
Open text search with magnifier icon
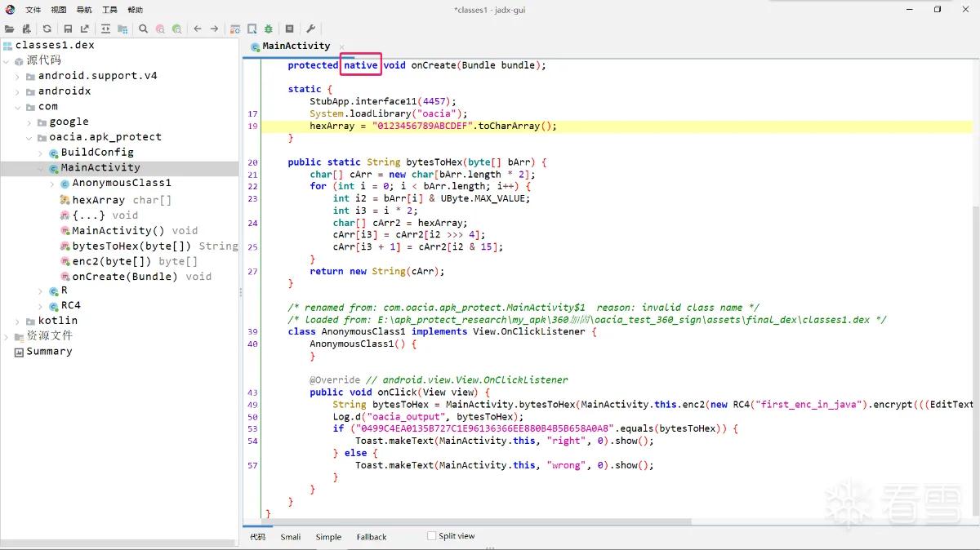[x=143, y=29]
